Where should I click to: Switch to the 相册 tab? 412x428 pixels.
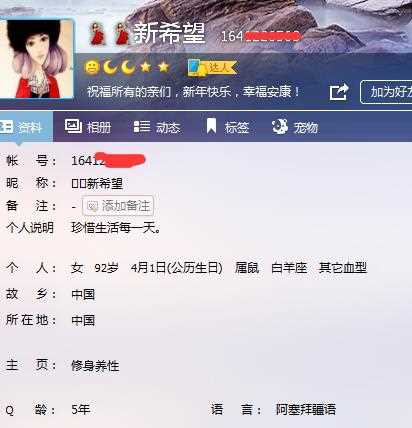tap(88, 127)
